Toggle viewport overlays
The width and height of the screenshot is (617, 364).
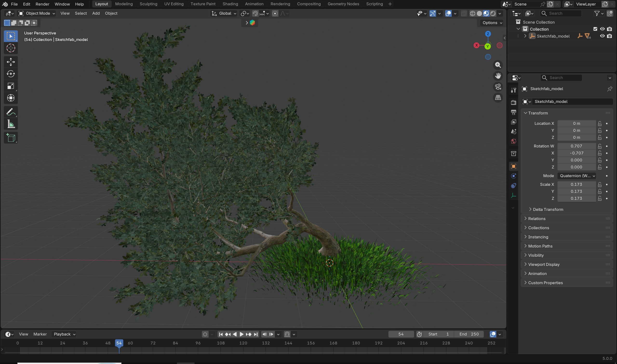click(x=448, y=13)
